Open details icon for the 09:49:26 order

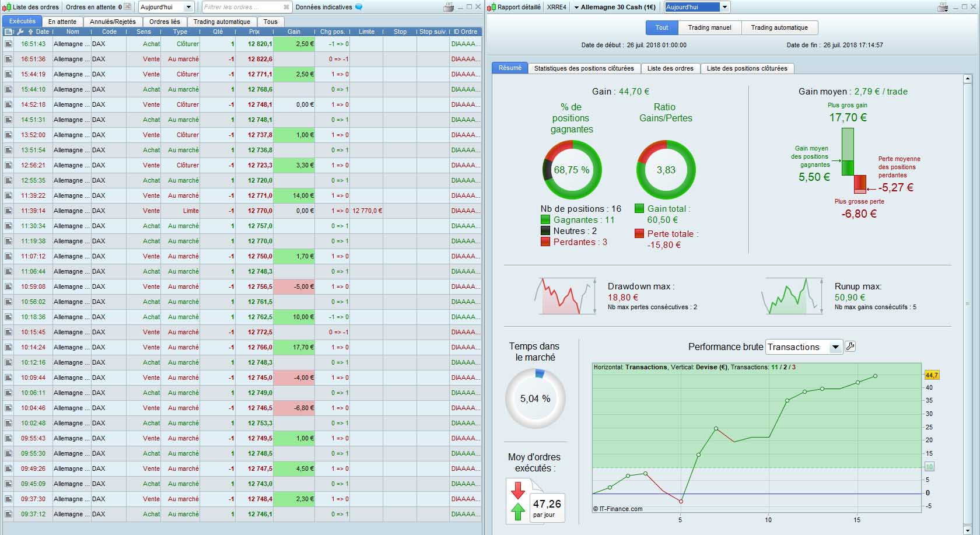pos(9,468)
